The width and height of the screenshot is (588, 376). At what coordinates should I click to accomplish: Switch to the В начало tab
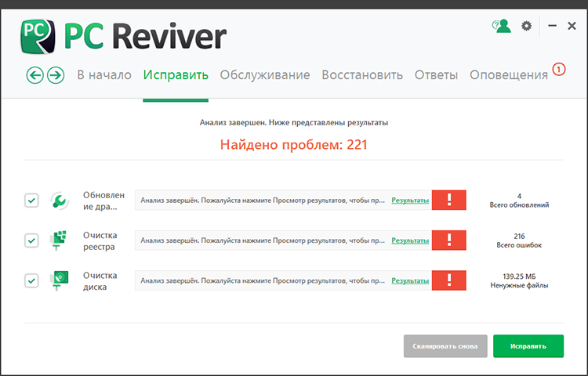[x=104, y=75]
